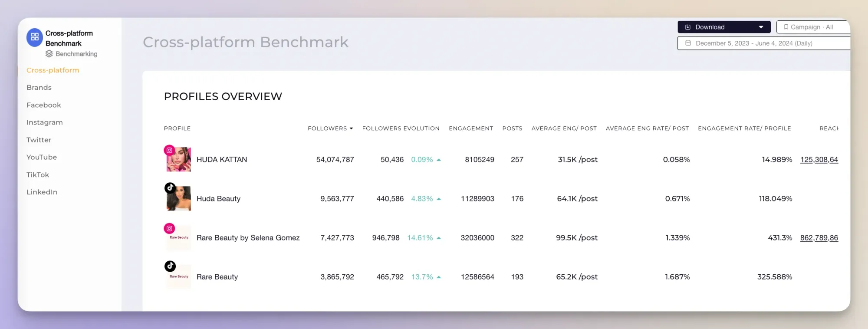Viewport: 868px width, 329px height.
Task: Click the up arrow next to 14.61%
Action: point(439,238)
